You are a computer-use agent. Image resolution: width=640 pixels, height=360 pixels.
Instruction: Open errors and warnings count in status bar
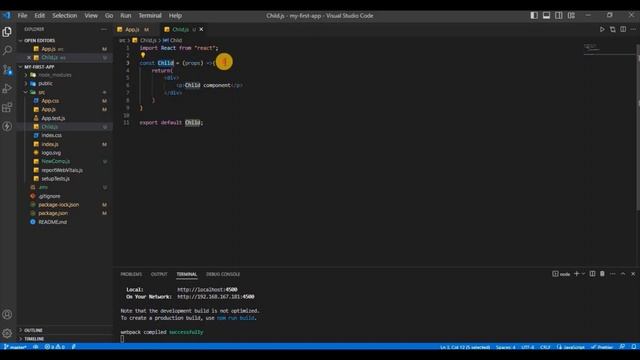click(55, 347)
